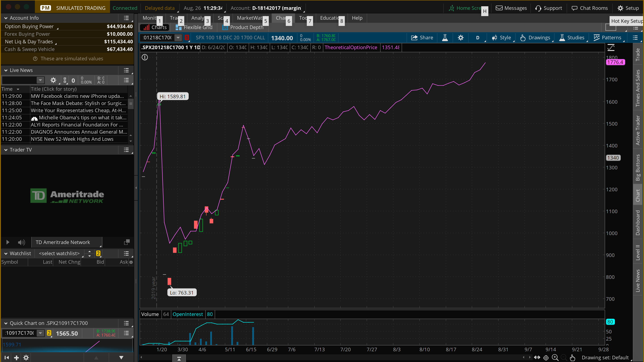
Task: Collapse the Account Info section
Action: (x=6, y=18)
